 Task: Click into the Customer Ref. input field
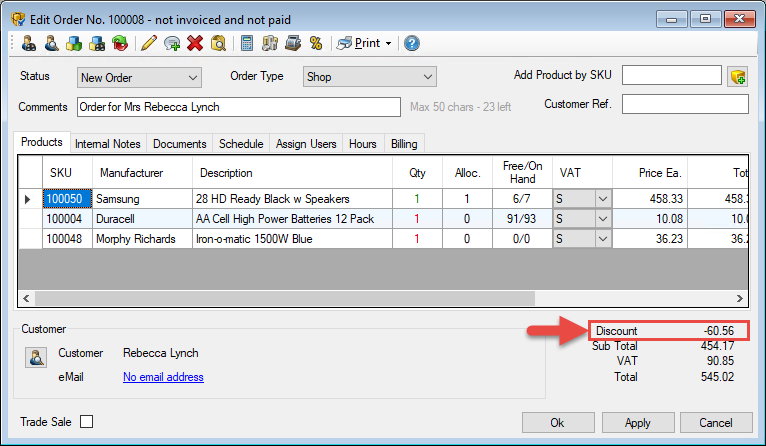click(x=685, y=104)
